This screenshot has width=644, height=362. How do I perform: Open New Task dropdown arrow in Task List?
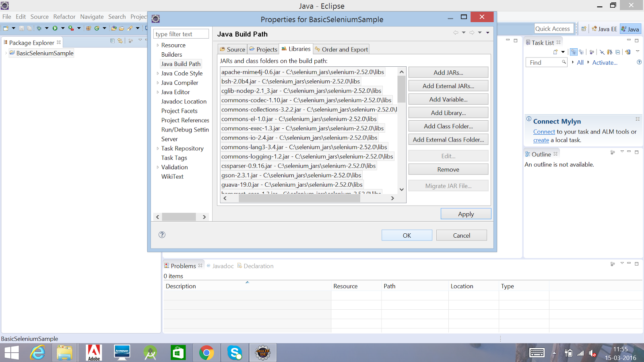(563, 52)
